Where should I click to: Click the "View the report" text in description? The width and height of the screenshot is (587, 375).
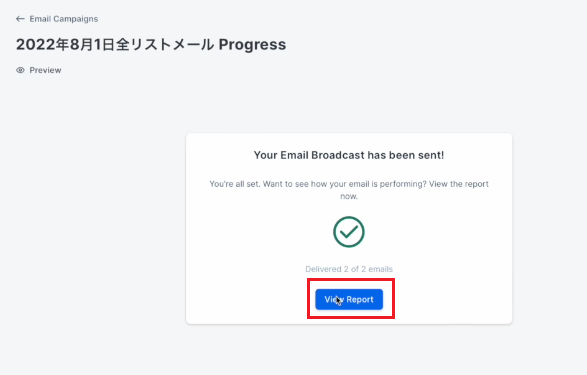459,184
